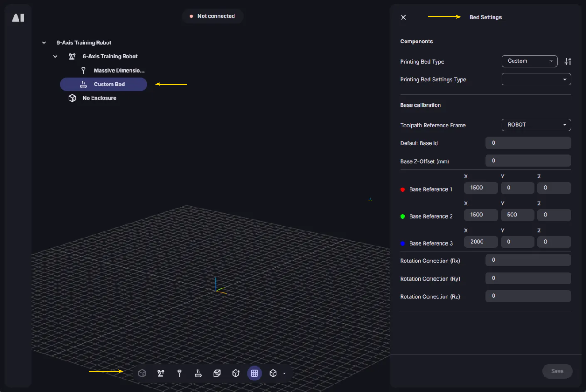This screenshot has height=392, width=586.
Task: Click the robot arm icon in bottom toolbar
Action: [161, 373]
